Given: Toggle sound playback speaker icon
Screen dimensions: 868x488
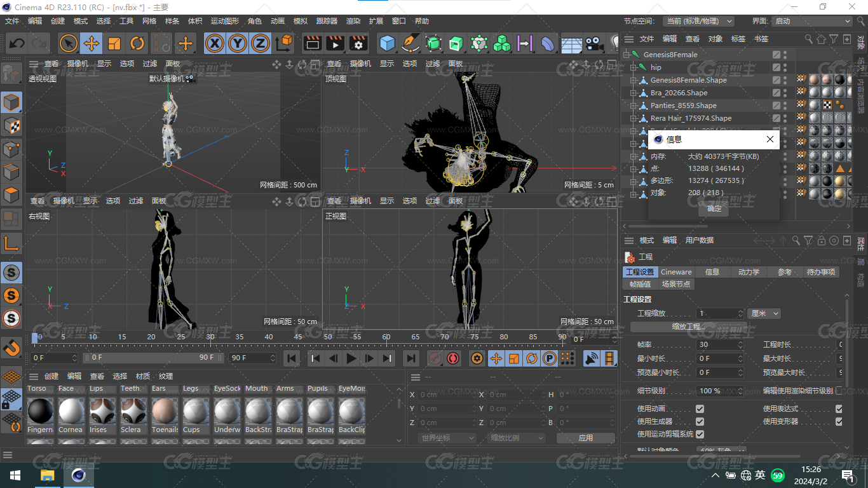Looking at the screenshot, I should [592, 358].
